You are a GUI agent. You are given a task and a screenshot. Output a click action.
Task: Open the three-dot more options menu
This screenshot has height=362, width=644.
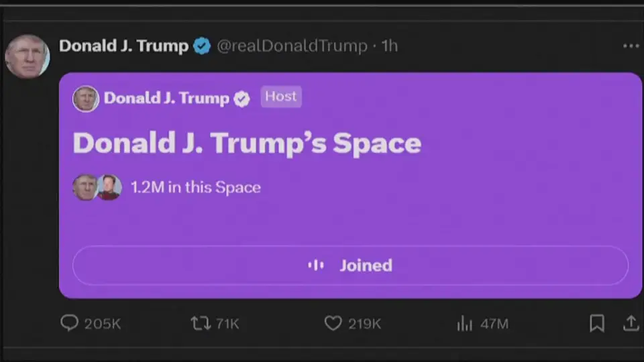coord(631,46)
